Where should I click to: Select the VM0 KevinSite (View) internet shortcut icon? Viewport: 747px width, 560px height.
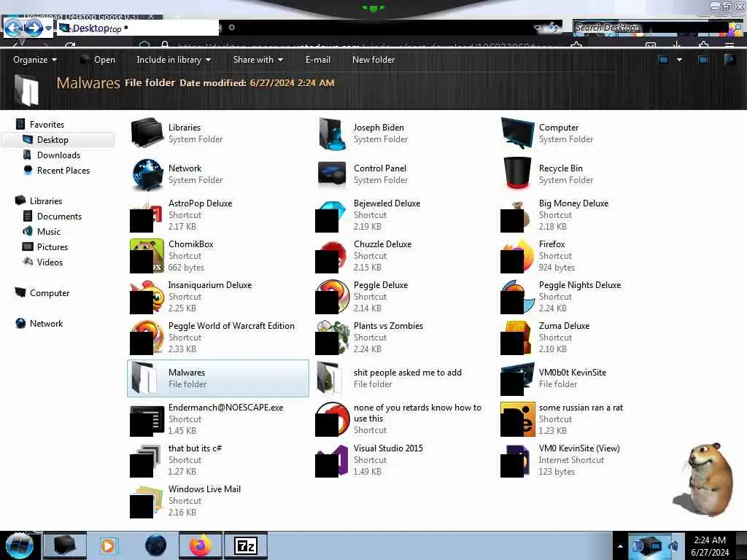tap(516, 461)
